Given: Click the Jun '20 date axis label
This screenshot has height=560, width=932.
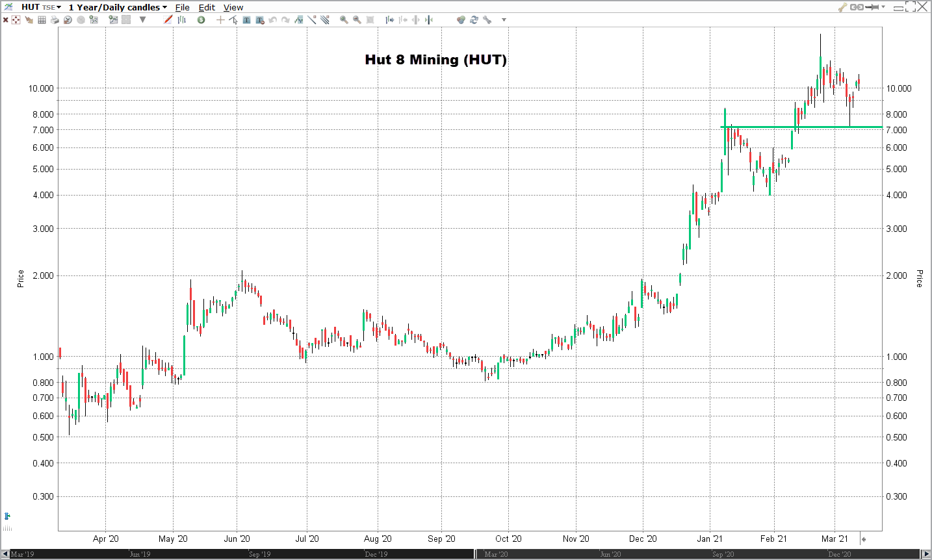Looking at the screenshot, I should click(x=237, y=539).
